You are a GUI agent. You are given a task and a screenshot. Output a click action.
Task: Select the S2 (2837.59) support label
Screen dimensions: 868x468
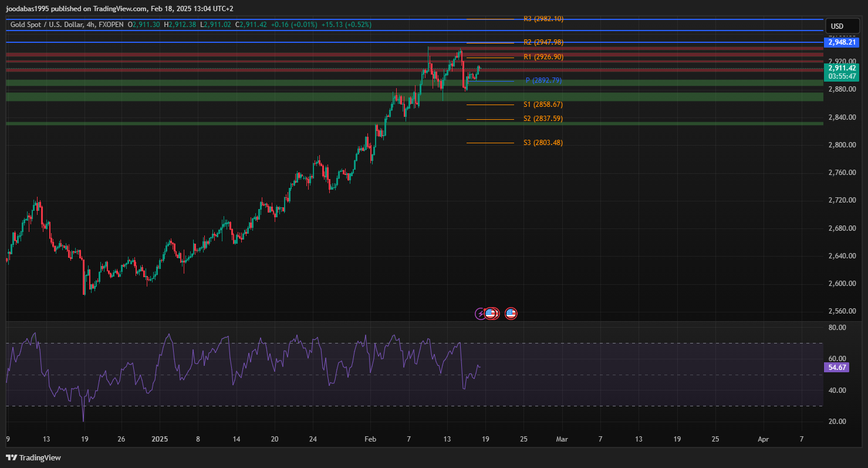(x=543, y=119)
